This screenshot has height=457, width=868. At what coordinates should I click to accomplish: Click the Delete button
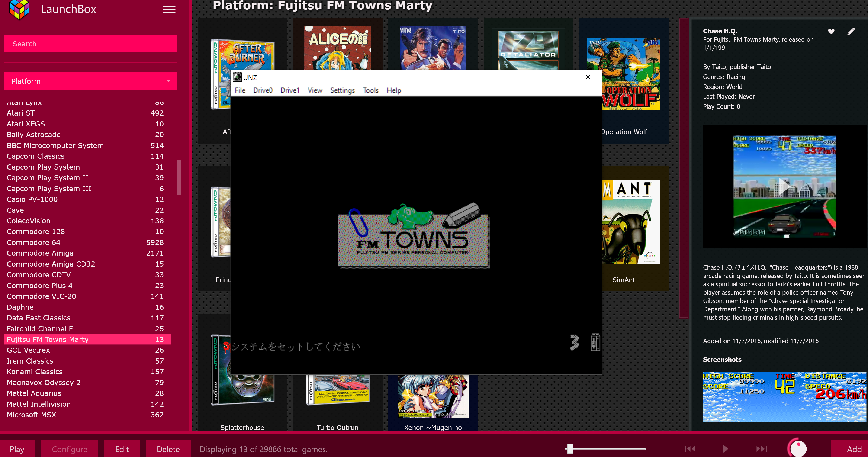pyautogui.click(x=168, y=449)
